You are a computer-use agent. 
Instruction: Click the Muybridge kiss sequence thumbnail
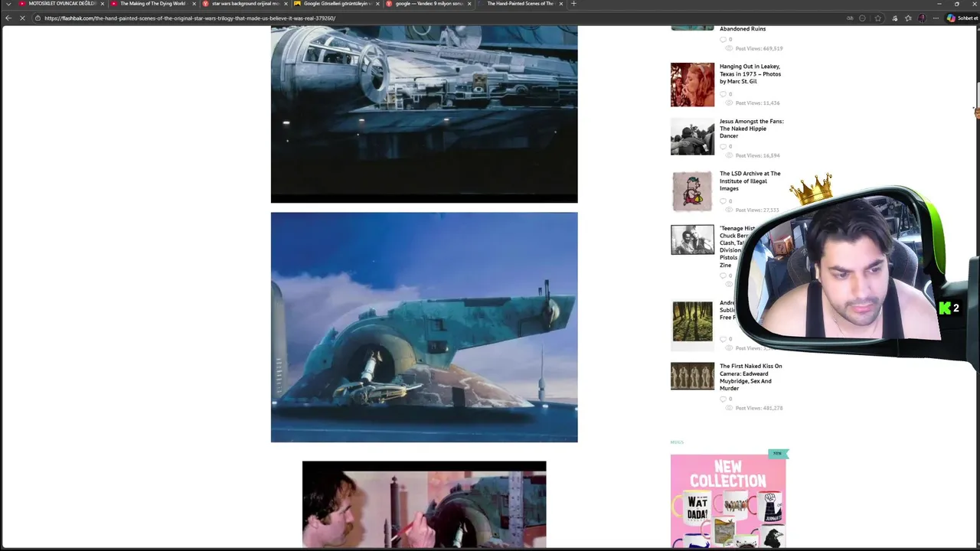(x=692, y=376)
